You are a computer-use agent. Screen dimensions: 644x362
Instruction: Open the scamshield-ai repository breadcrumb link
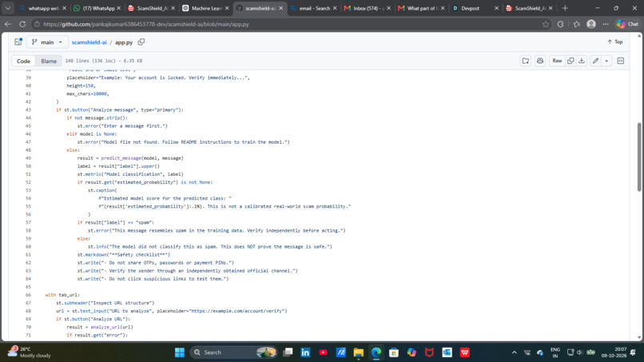coord(89,42)
